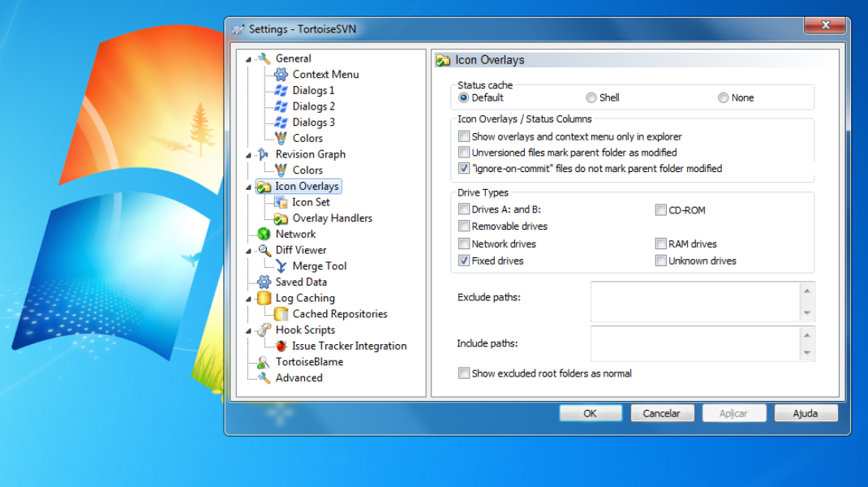Select Shell status cache option
The width and height of the screenshot is (868, 487).
point(591,97)
